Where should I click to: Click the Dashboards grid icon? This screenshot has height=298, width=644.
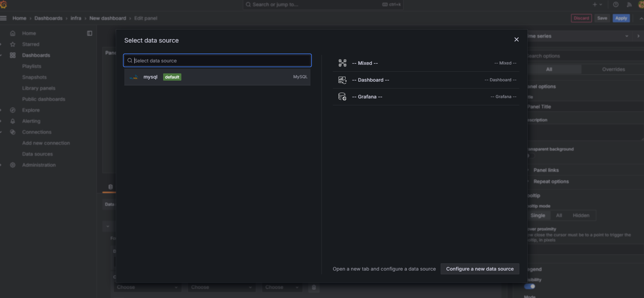tap(13, 55)
